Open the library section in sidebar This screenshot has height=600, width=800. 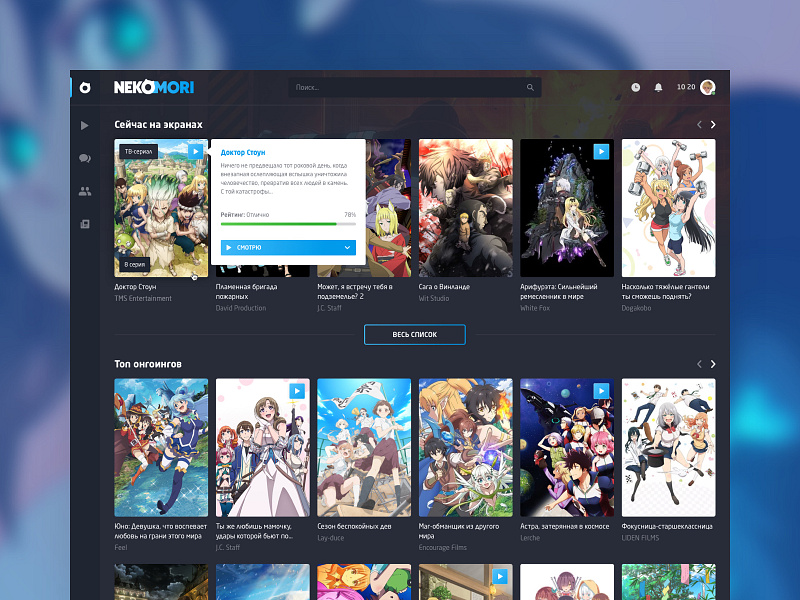click(x=85, y=223)
